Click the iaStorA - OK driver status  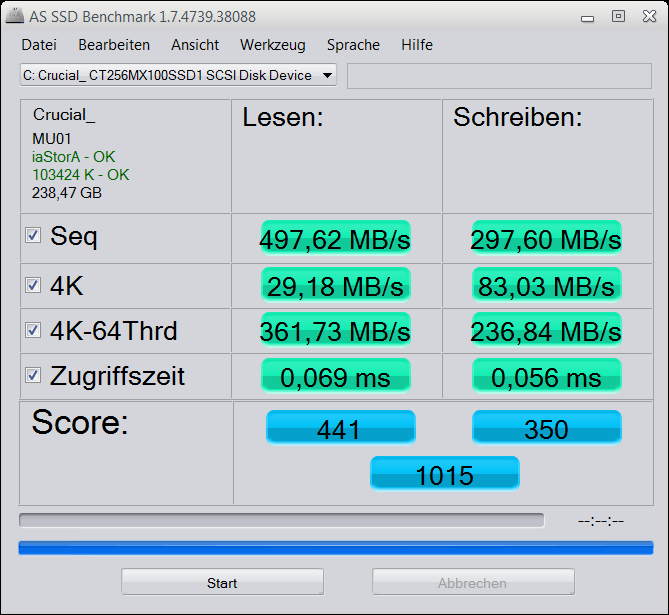pos(73,157)
